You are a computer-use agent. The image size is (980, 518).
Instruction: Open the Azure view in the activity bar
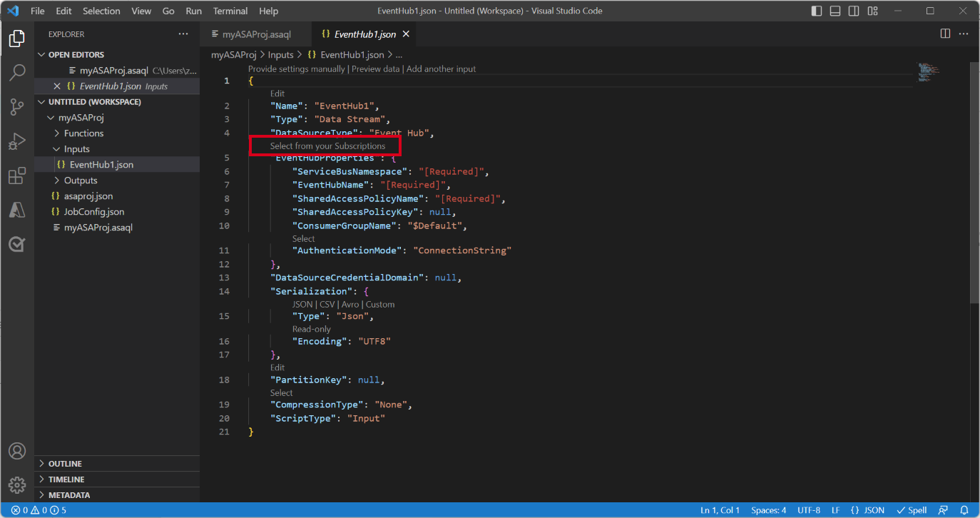[17, 210]
